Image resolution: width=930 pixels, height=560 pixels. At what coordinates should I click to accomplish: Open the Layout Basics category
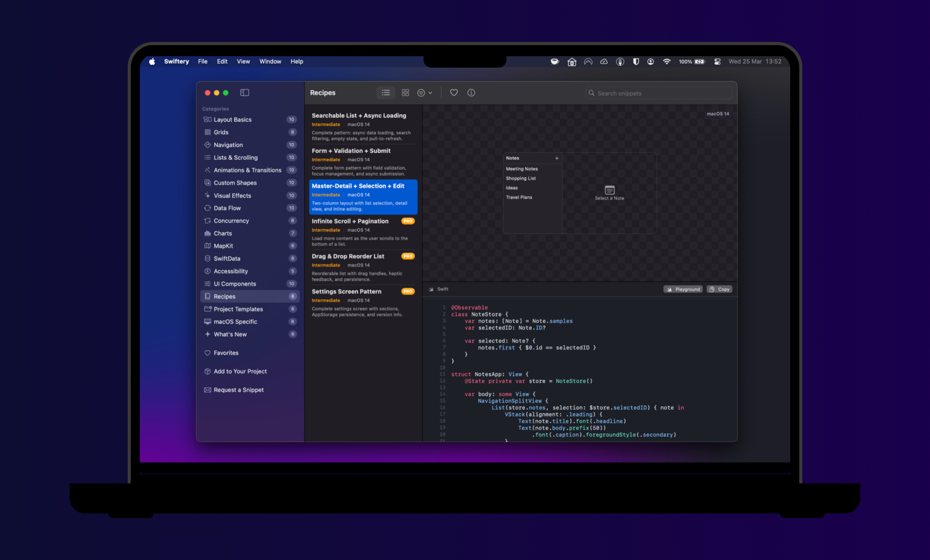250,120
